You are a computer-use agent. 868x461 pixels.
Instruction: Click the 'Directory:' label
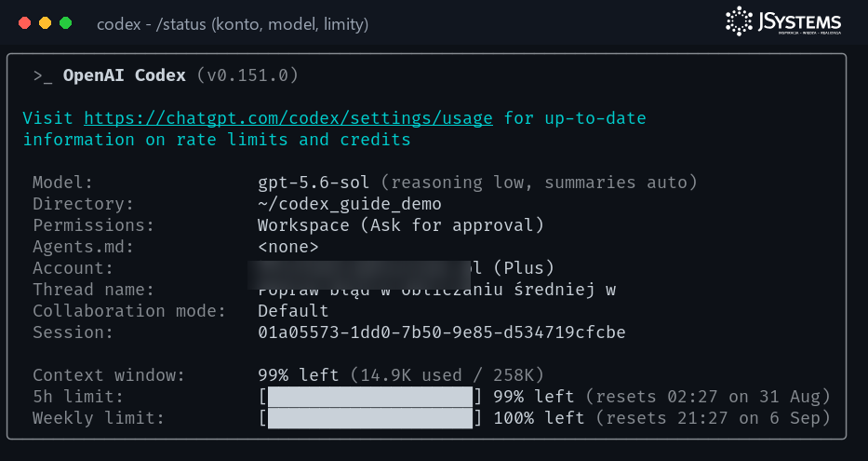point(84,204)
